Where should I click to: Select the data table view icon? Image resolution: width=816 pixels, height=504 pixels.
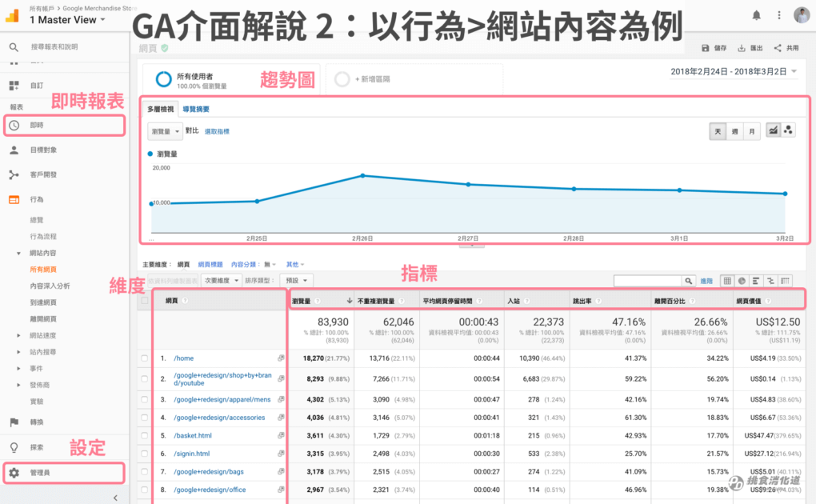pyautogui.click(x=727, y=281)
